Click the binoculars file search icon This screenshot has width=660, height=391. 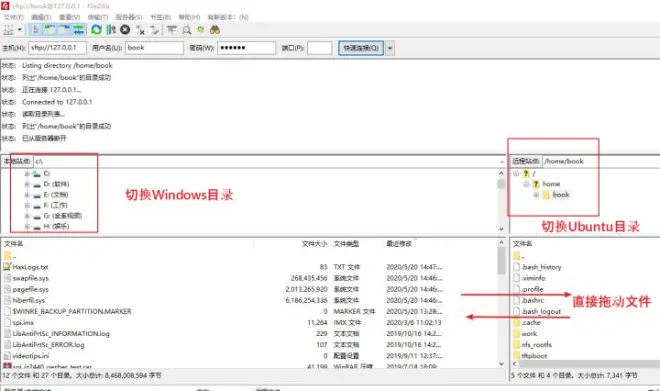215,30
